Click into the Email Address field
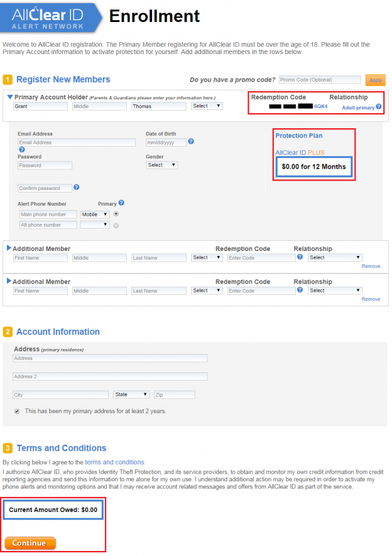Image resolution: width=392 pixels, height=556 pixels. (76, 143)
